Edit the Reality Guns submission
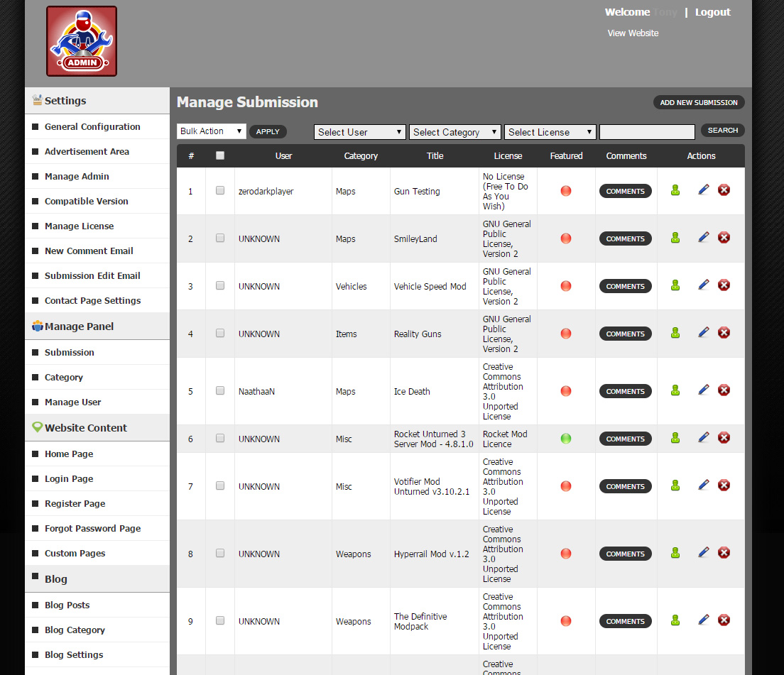 coord(704,332)
